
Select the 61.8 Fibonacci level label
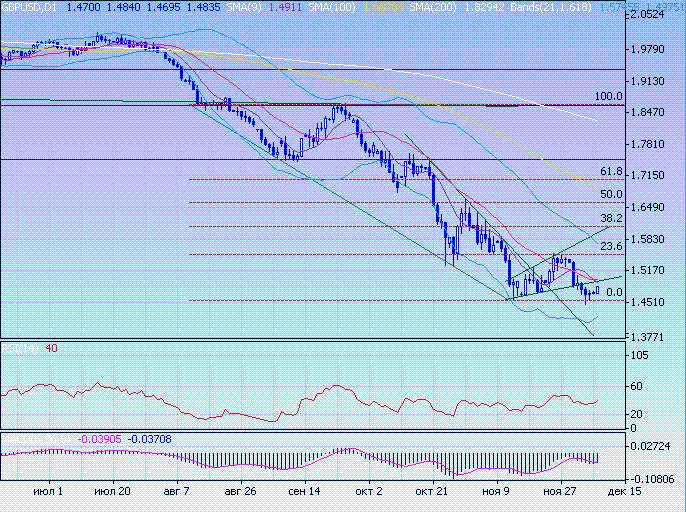coord(612,172)
